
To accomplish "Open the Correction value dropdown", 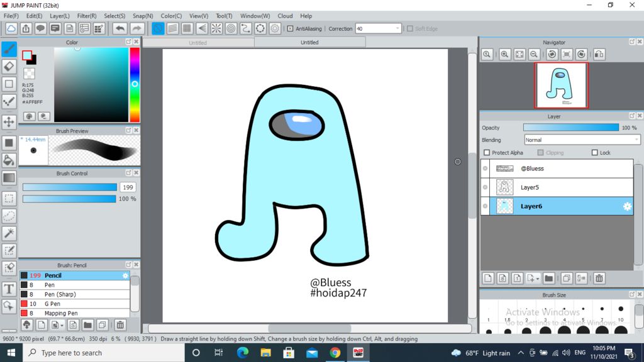I will point(378,29).
